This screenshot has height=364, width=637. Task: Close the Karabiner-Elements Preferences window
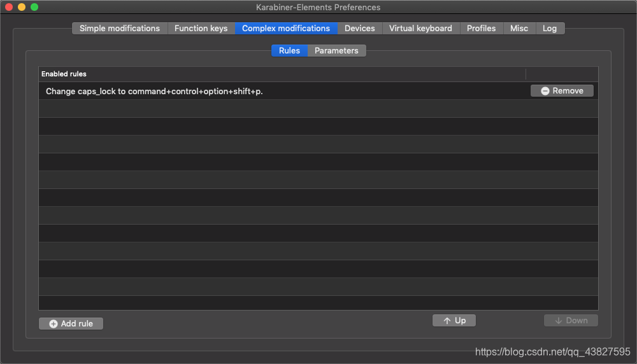(x=9, y=7)
